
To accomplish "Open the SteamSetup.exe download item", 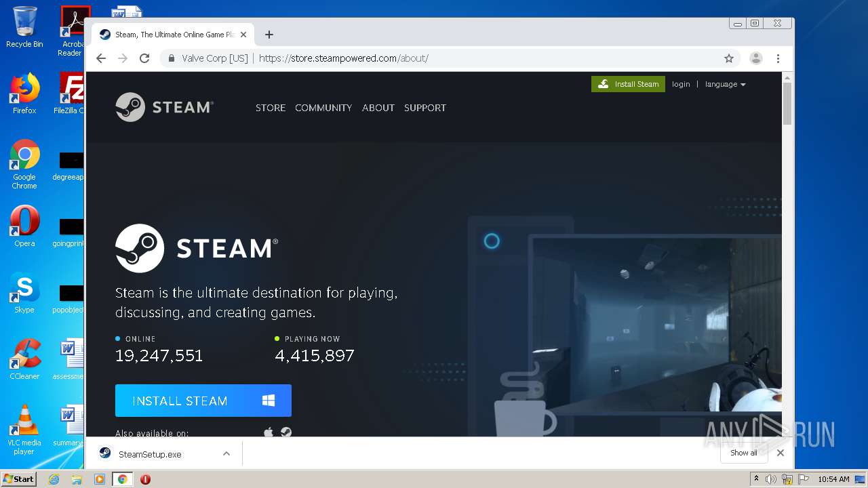I will pyautogui.click(x=150, y=454).
